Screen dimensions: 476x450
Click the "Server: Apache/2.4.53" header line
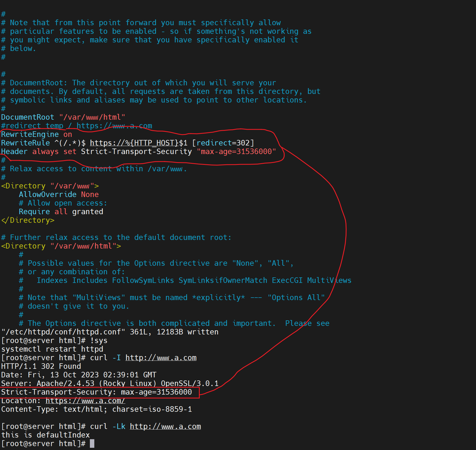110,383
